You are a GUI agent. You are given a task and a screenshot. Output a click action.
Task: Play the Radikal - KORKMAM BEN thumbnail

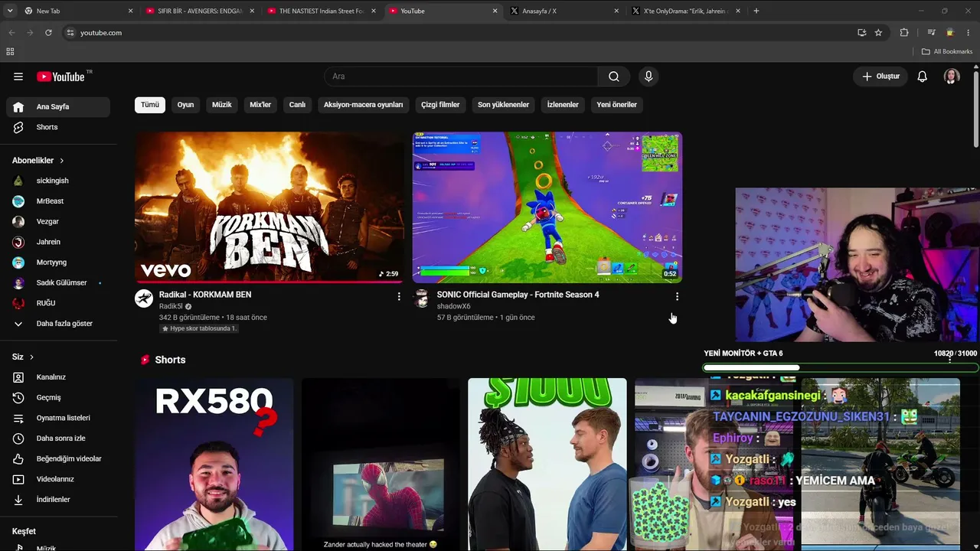click(x=269, y=207)
